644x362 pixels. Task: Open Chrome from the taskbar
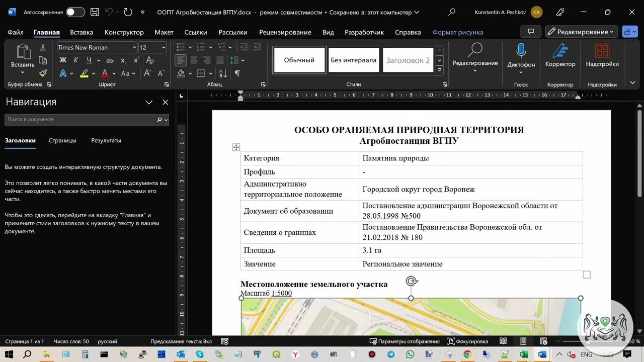tap(467, 354)
